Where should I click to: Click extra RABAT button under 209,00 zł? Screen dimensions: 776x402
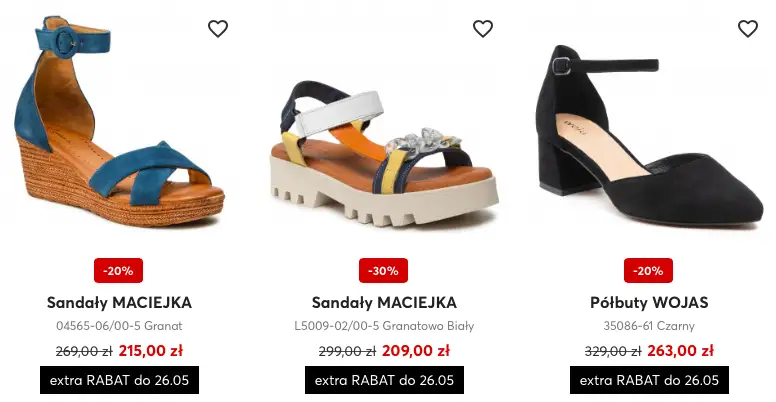(x=384, y=380)
